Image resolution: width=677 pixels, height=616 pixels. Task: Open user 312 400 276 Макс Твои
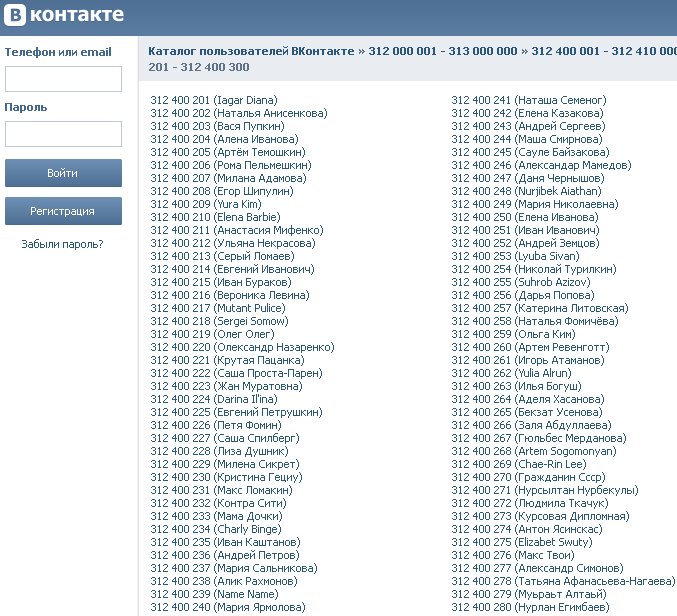pyautogui.click(x=513, y=555)
